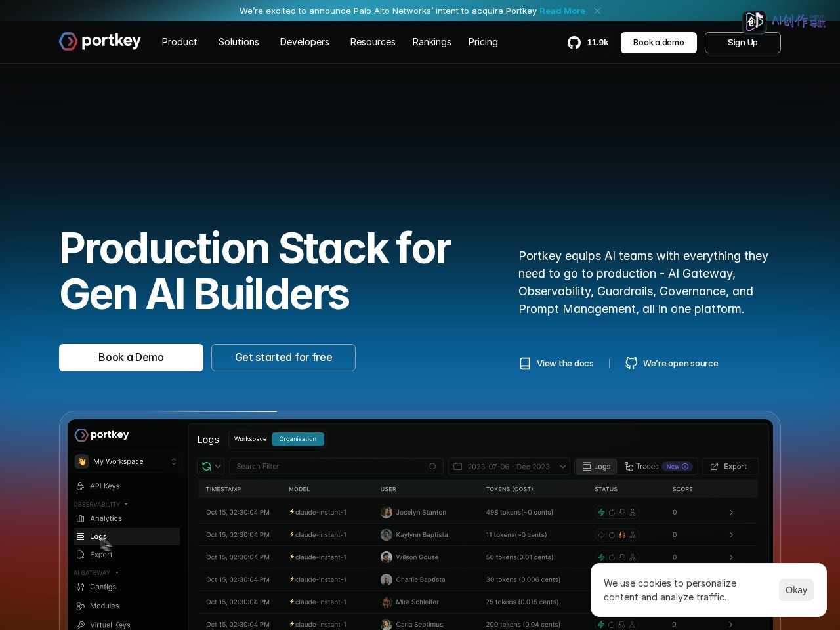The width and height of the screenshot is (840, 630).
Task: Open the Product menu
Action: (179, 42)
